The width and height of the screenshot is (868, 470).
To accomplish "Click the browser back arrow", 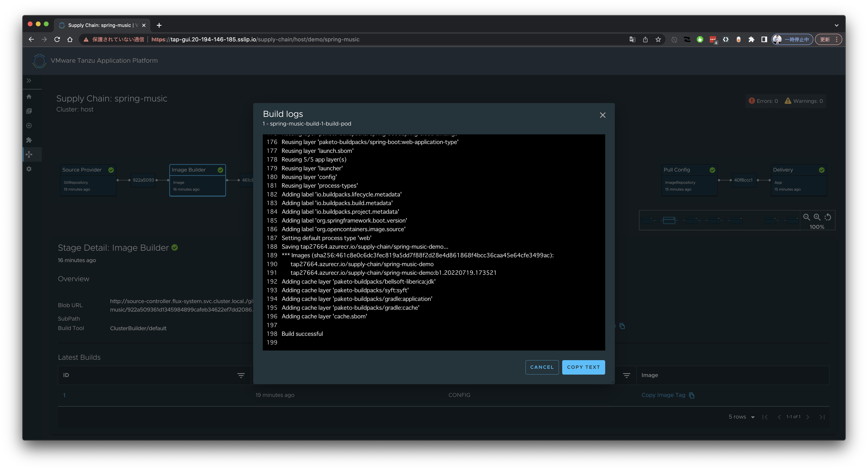I will (x=31, y=39).
